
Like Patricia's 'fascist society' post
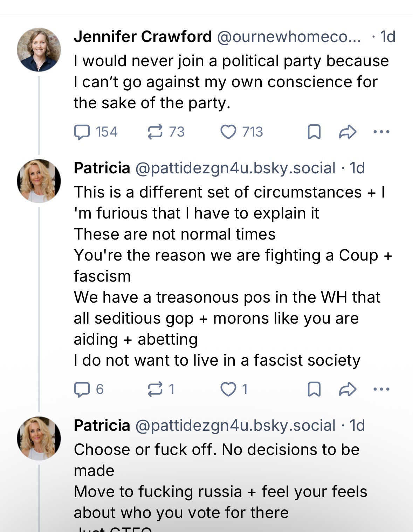click(228, 389)
